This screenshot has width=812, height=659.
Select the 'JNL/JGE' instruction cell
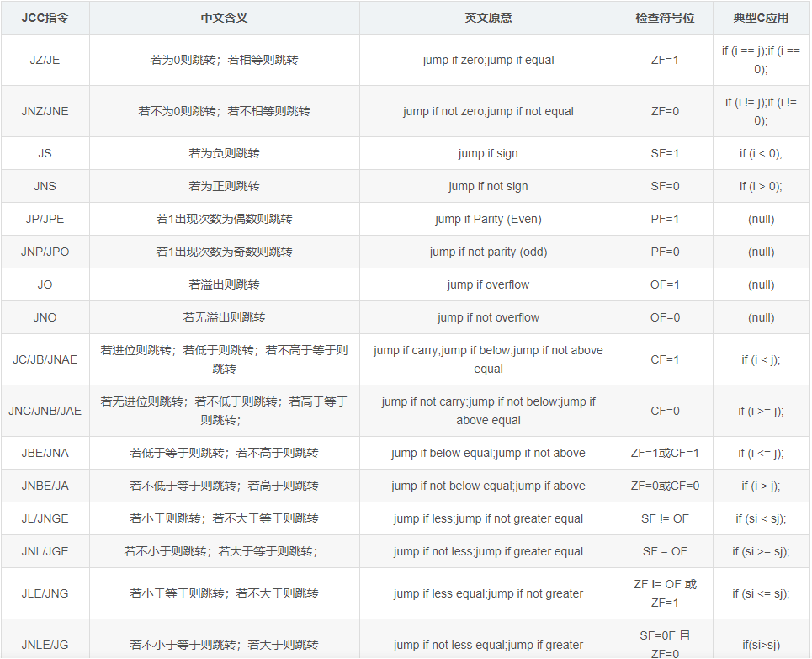coord(45,550)
